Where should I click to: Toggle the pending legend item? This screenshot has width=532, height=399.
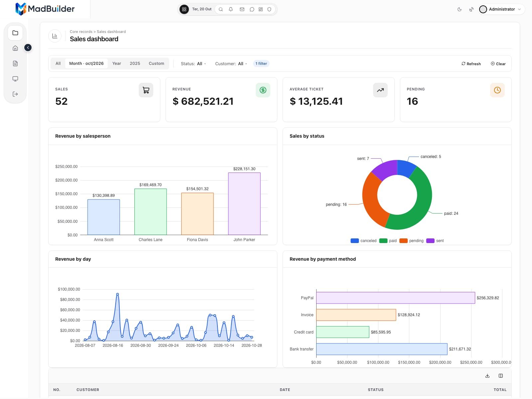[412, 241]
